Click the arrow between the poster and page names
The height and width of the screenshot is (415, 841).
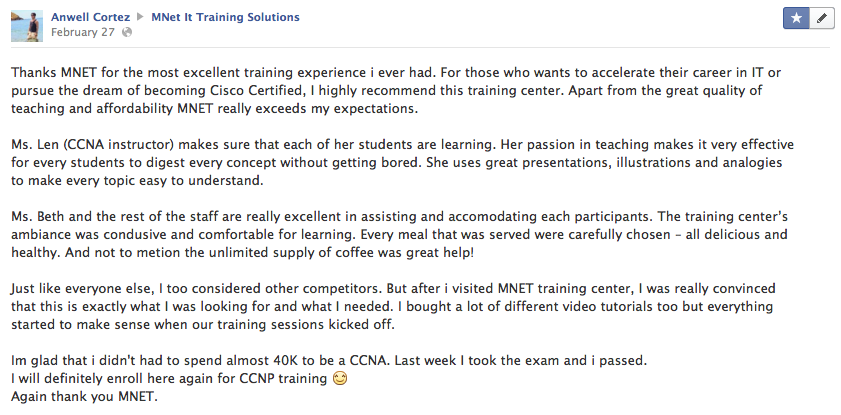point(141,18)
